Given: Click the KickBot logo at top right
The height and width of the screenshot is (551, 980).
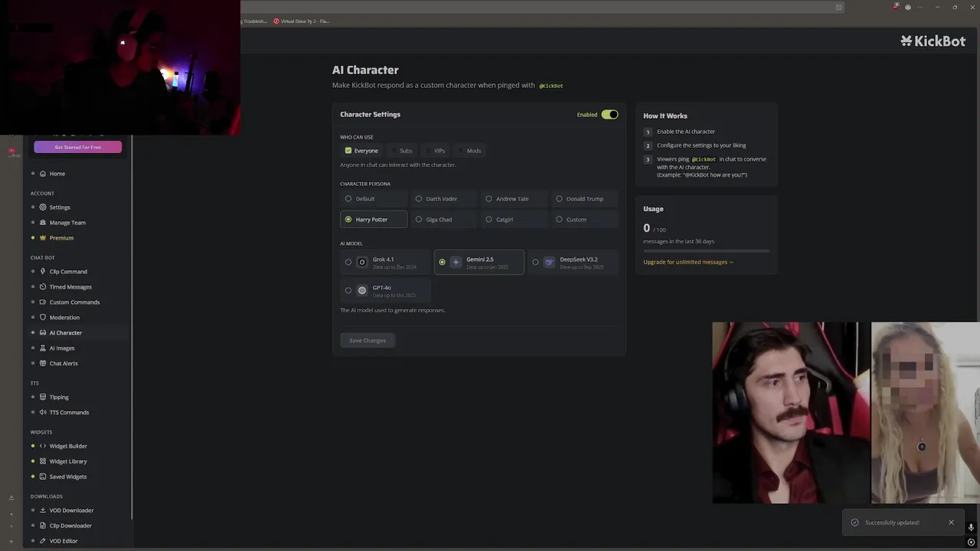Looking at the screenshot, I should 933,41.
